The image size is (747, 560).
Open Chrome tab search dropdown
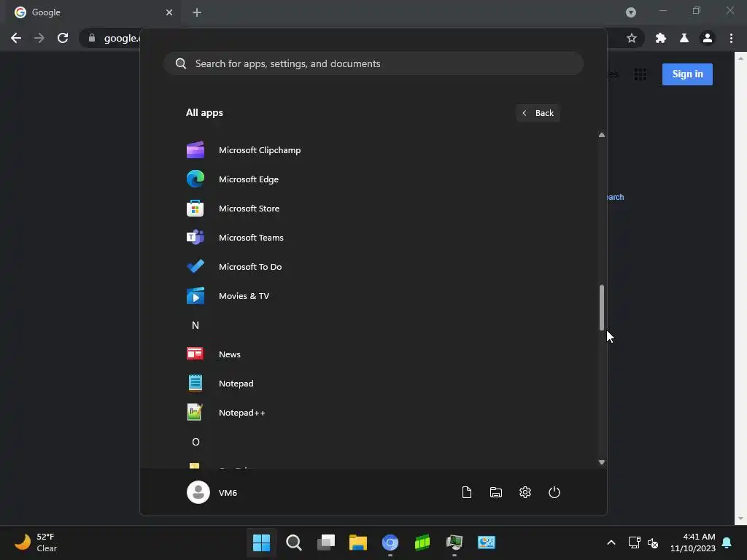pyautogui.click(x=631, y=12)
